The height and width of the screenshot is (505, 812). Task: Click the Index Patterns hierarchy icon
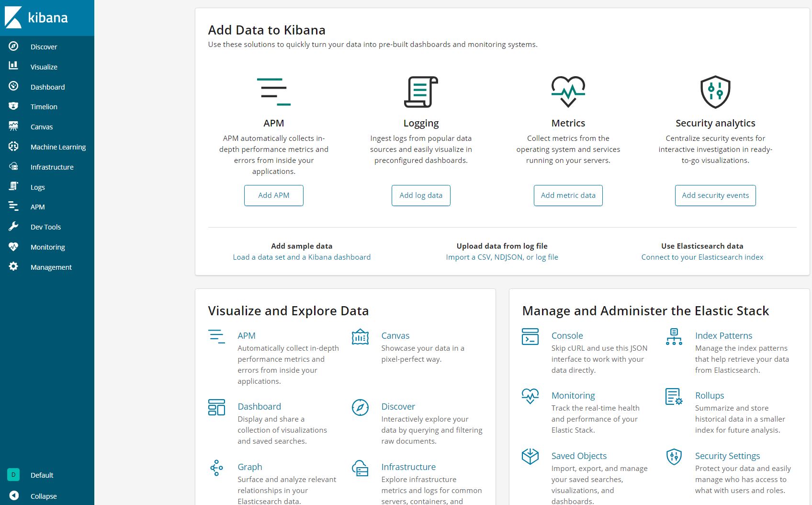[674, 337]
